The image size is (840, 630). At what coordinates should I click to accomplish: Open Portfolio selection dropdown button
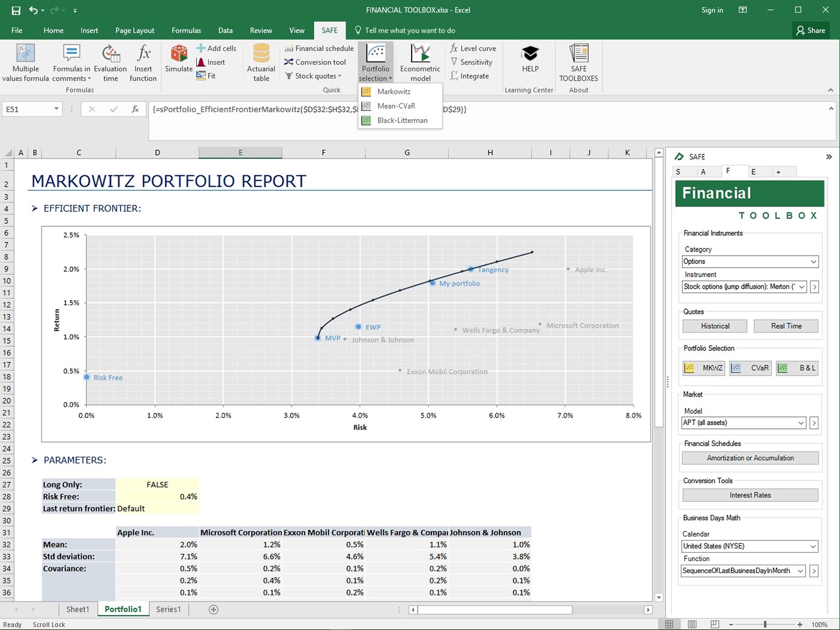coord(376,63)
